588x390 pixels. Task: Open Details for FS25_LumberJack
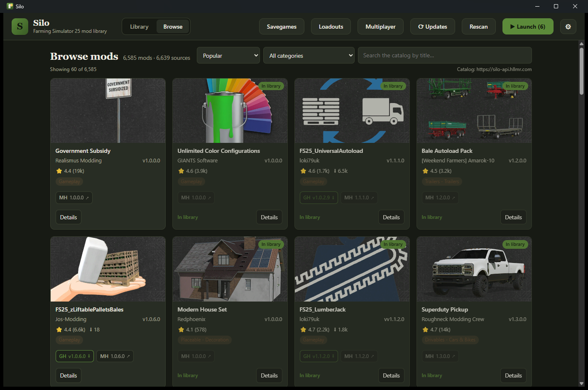point(391,375)
